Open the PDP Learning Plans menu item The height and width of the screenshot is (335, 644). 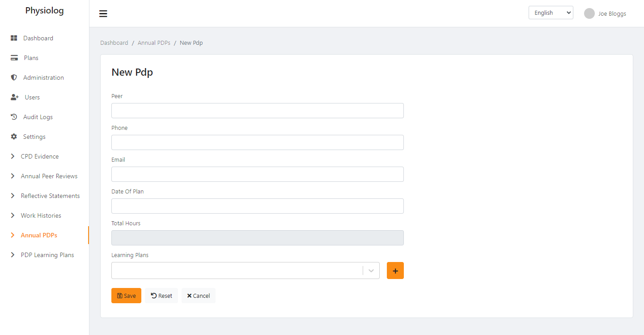tap(47, 255)
